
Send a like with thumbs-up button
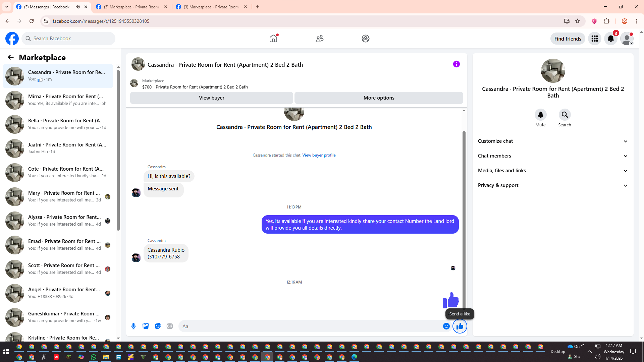[x=460, y=326]
